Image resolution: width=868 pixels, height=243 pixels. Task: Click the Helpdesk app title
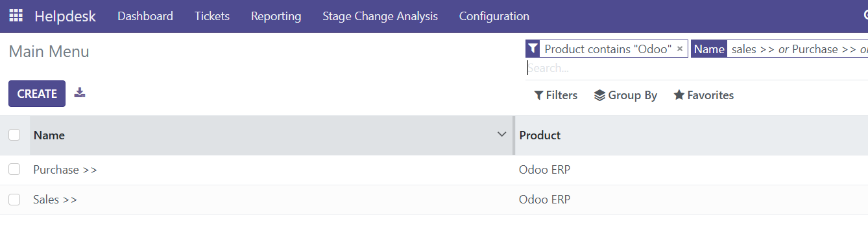click(x=65, y=16)
